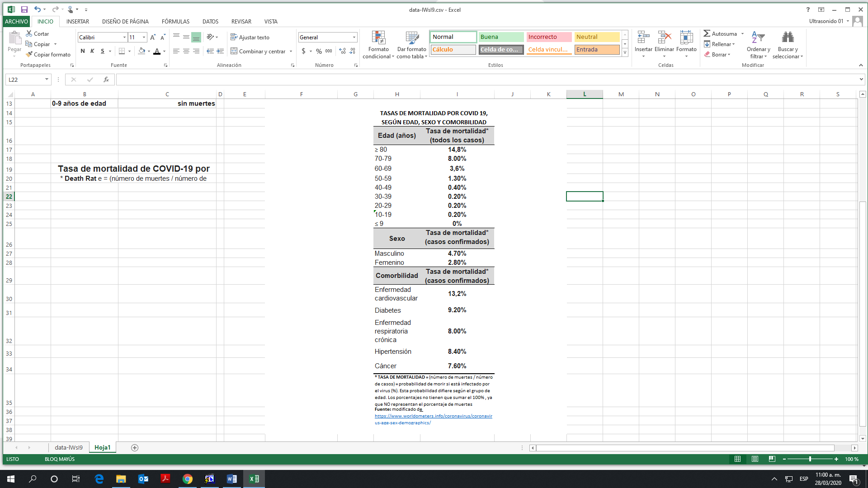The image size is (868, 488).
Task: Open Formato condicional menu
Action: tap(378, 45)
